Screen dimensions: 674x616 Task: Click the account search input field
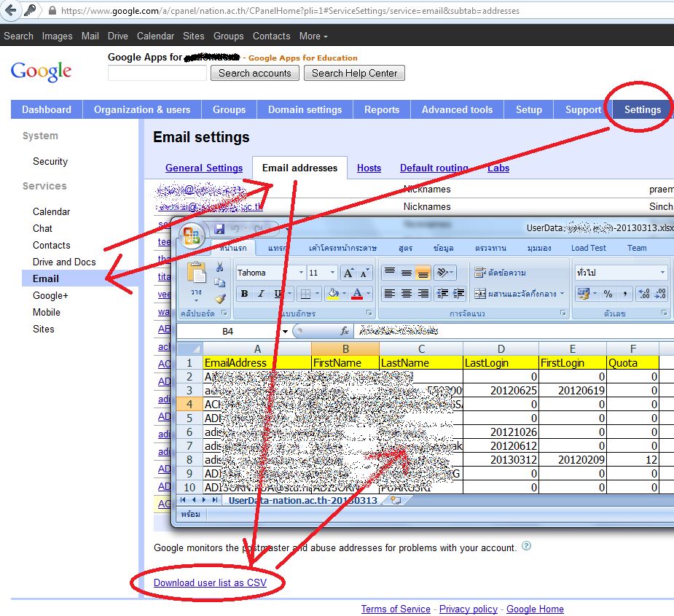point(157,73)
